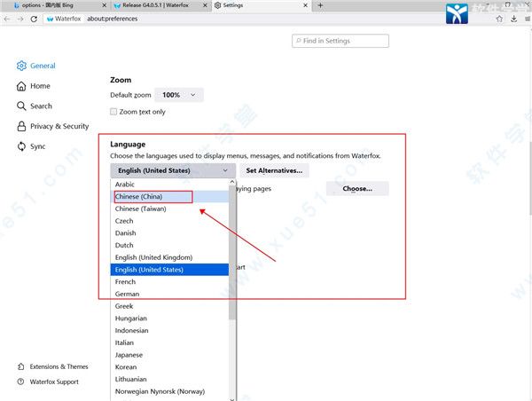Click the browser back arrow
This screenshot has height=401, width=532.
pyautogui.click(x=7, y=19)
